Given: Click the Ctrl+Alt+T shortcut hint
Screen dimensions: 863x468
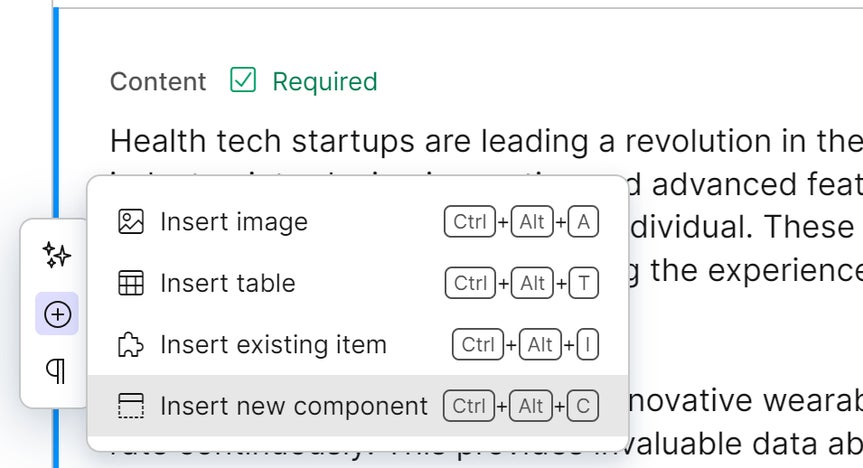Looking at the screenshot, I should click(x=520, y=283).
